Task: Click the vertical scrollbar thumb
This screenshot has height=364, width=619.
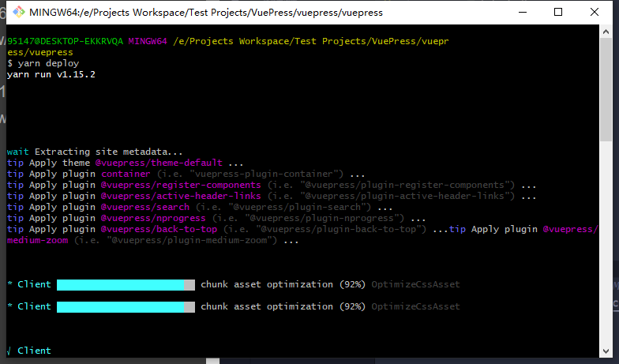Action: pyautogui.click(x=606, y=89)
